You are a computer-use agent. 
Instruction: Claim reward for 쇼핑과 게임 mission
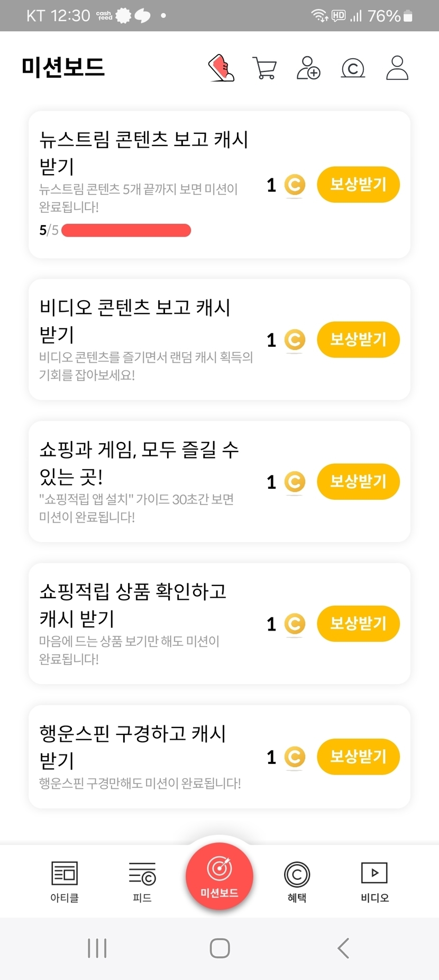(x=358, y=482)
